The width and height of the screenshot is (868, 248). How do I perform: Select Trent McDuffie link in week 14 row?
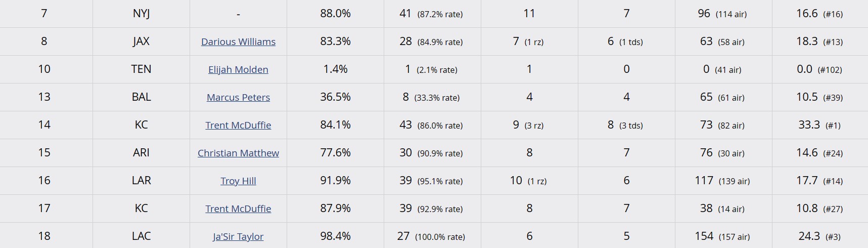(238, 126)
